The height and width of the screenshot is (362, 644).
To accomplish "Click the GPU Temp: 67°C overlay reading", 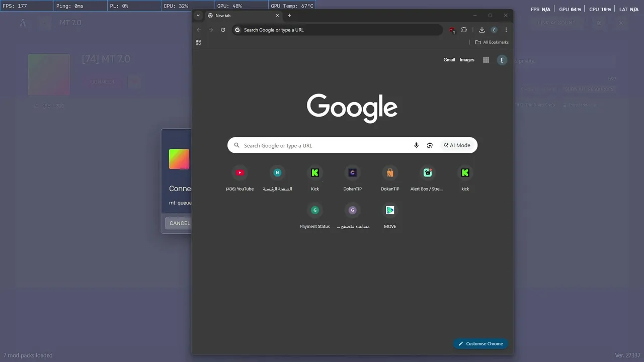I will (x=292, y=6).
